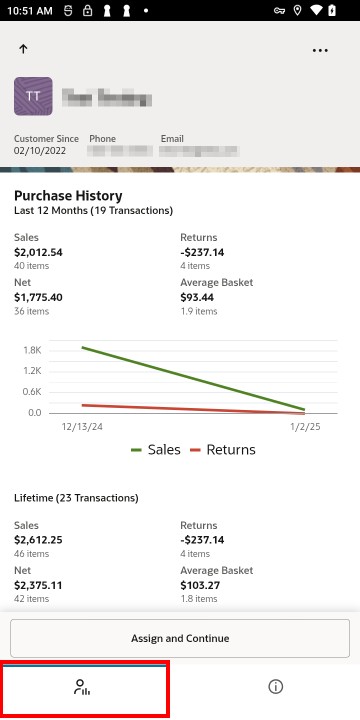This screenshot has width=360, height=720.
Task: Tap the up arrow back icon
Action: [x=23, y=49]
